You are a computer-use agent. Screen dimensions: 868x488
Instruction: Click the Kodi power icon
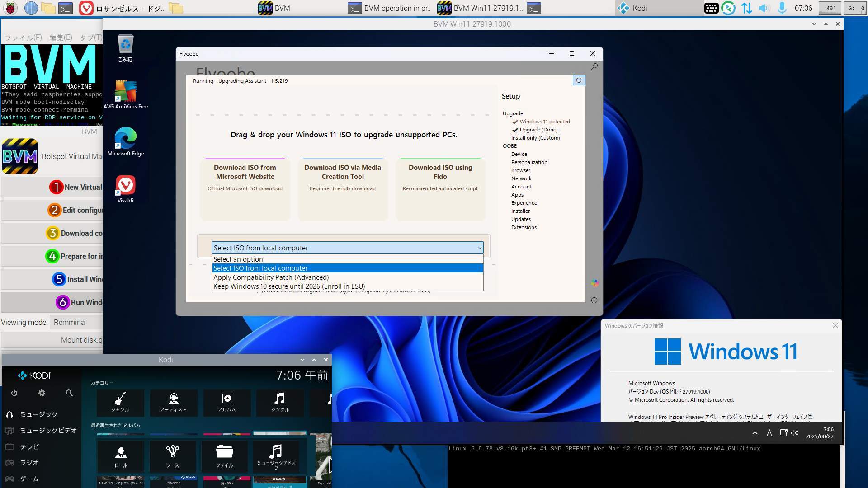(x=14, y=393)
